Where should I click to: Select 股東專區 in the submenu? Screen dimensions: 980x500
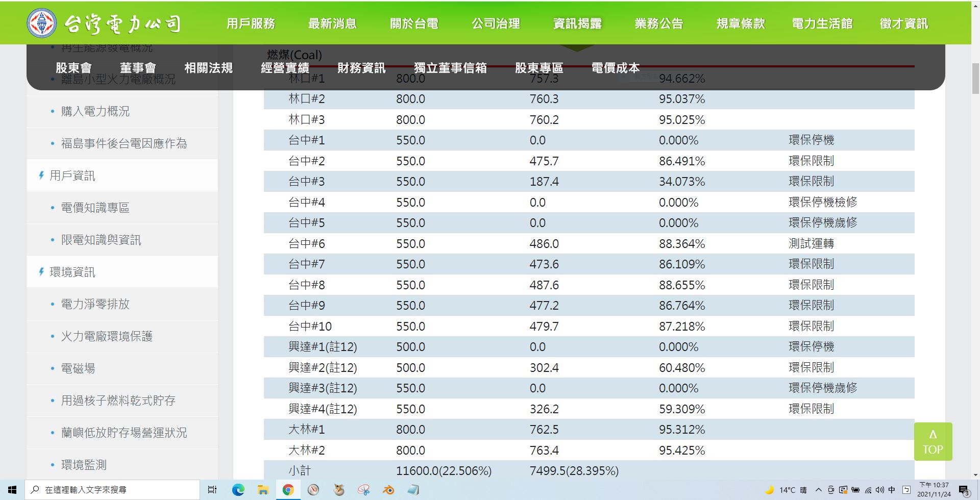pos(539,68)
